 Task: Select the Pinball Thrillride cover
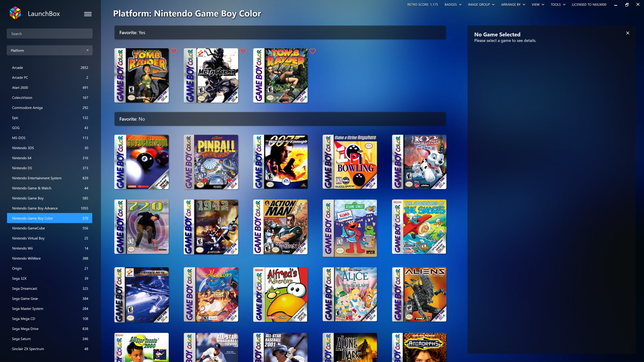pos(211,162)
